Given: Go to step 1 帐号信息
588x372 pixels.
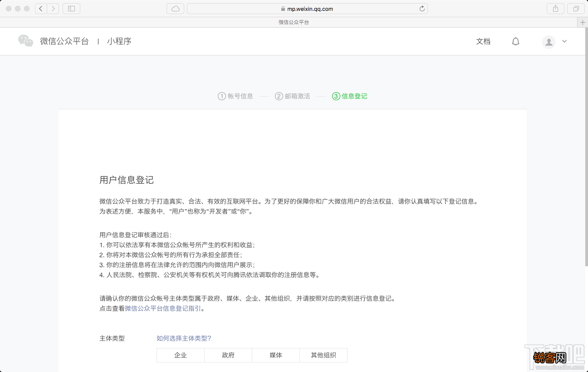Looking at the screenshot, I should (x=235, y=96).
